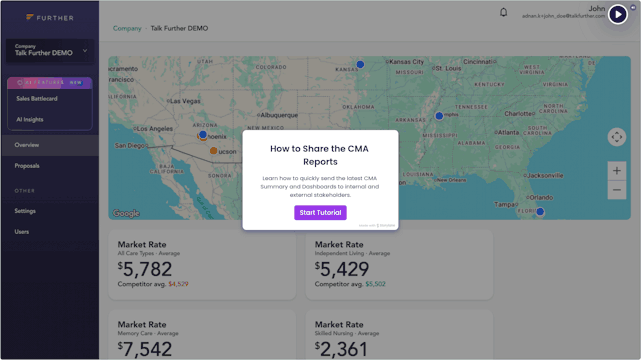Click the tutorial title How to Share the CMA Reports
The image size is (641, 360).
click(x=320, y=155)
